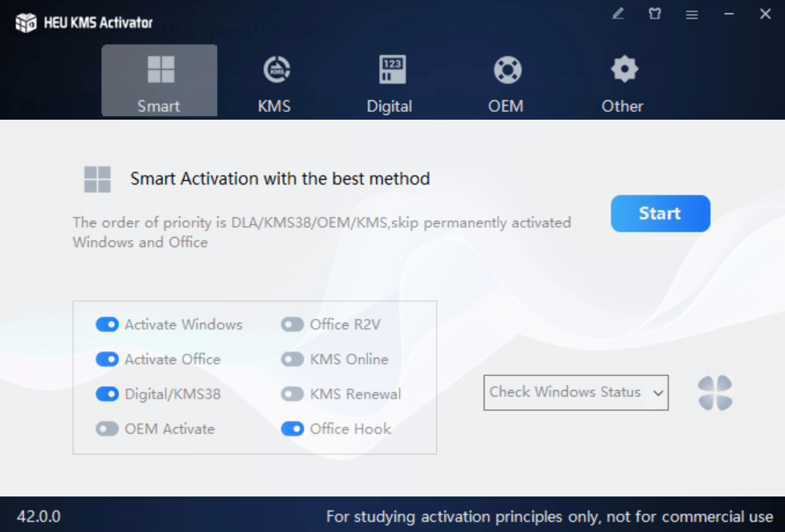Click the shirt skin icon in title bar
This screenshot has width=785, height=532.
pyautogui.click(x=655, y=14)
